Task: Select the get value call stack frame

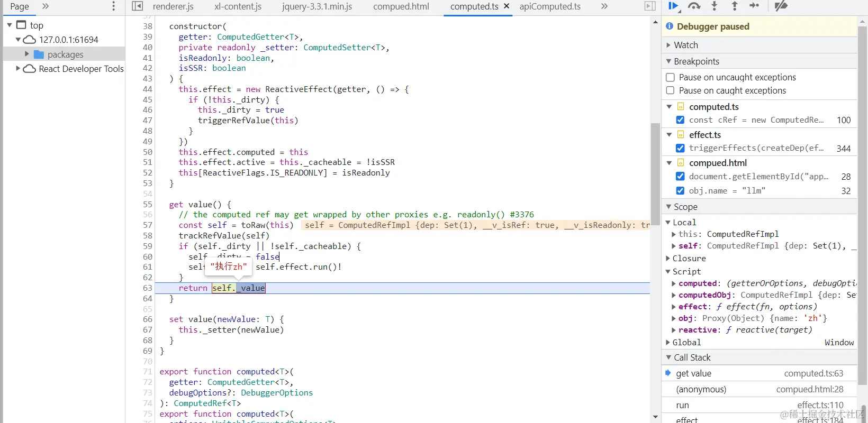Action: point(759,373)
